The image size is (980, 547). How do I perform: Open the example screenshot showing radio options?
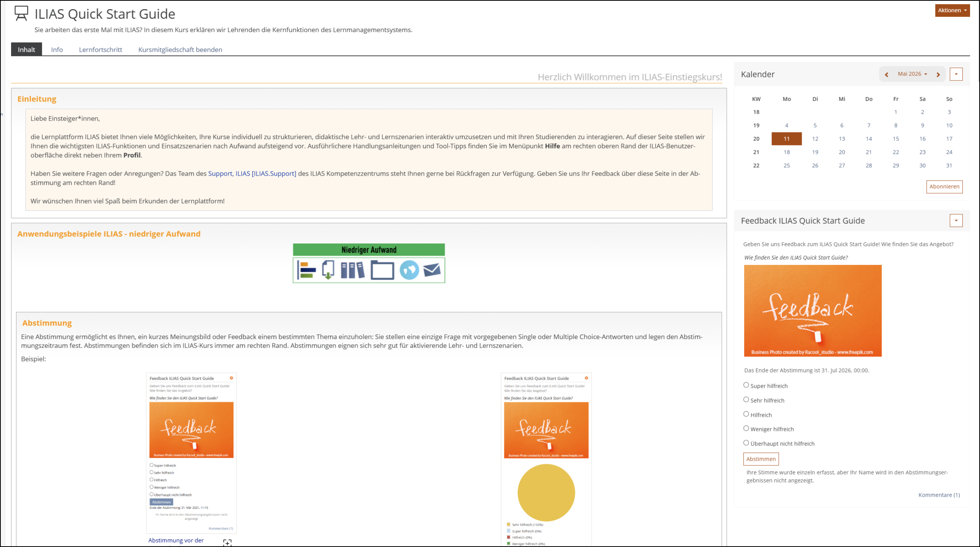pyautogui.click(x=191, y=453)
